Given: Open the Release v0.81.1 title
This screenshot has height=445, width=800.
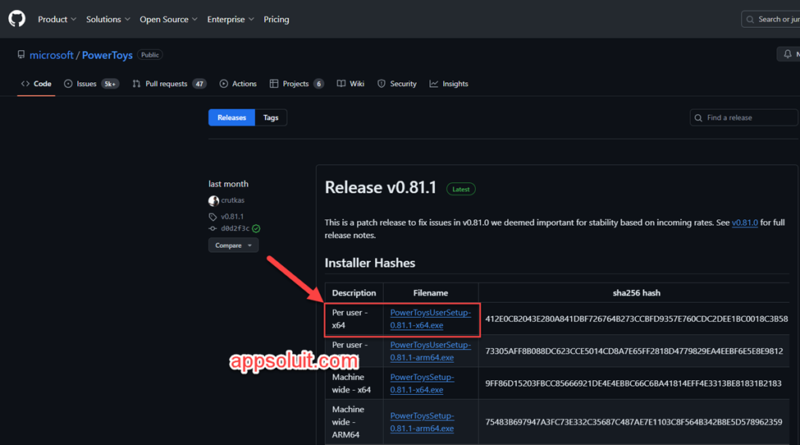Looking at the screenshot, I should point(381,188).
